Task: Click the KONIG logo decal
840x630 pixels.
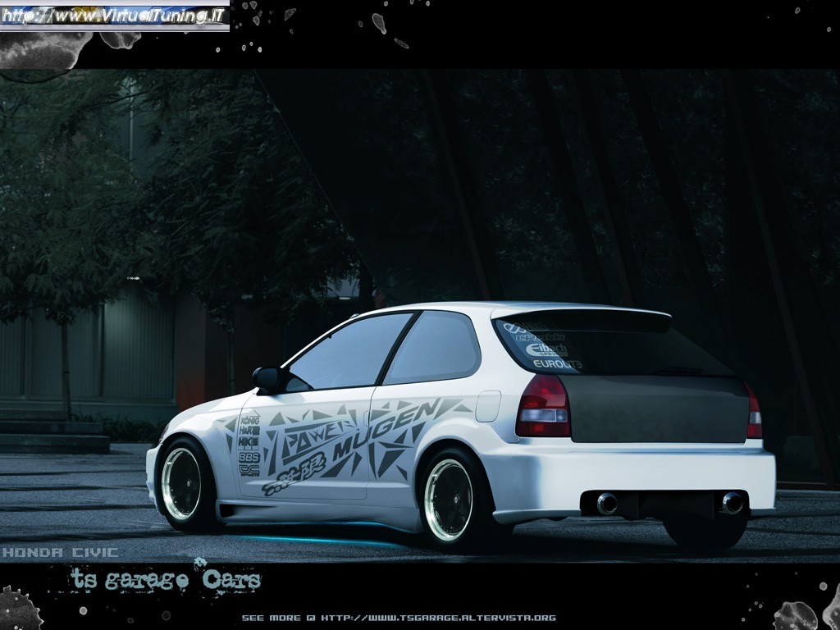Action: coord(249,419)
